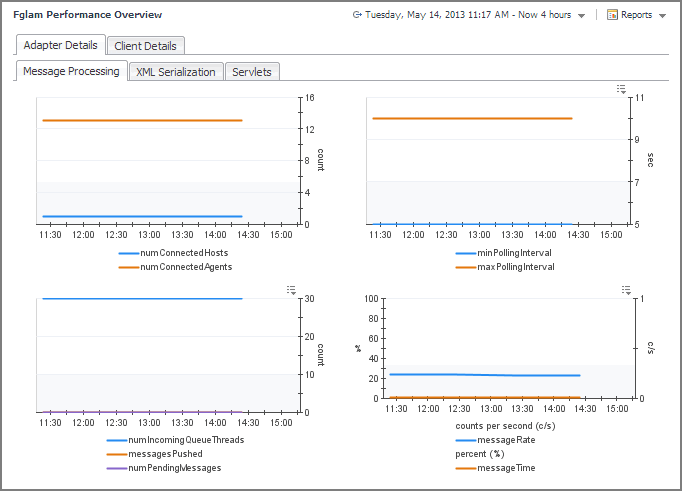Switch to the Client Details tab
The height and width of the screenshot is (491, 682).
point(145,46)
